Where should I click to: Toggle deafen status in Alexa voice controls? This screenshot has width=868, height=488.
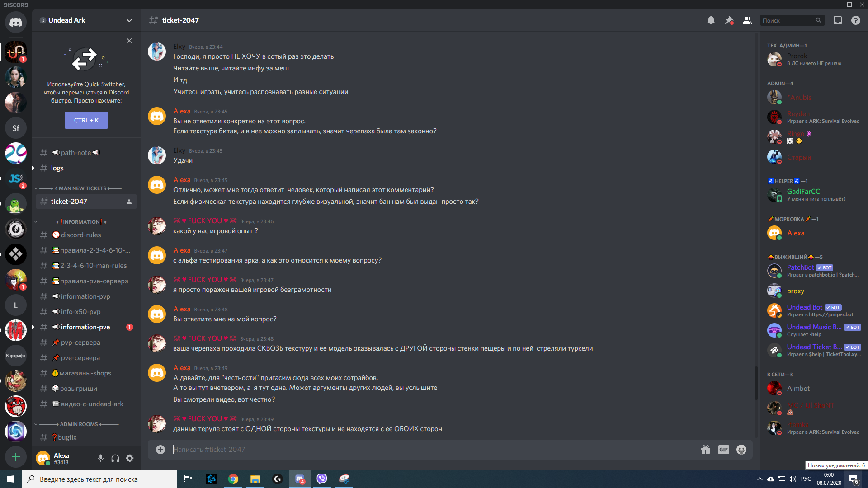(114, 459)
